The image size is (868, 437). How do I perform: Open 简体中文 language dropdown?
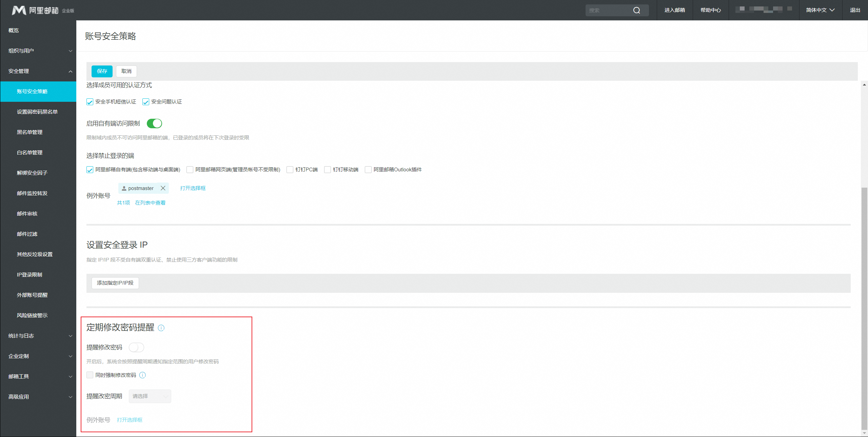pos(820,10)
